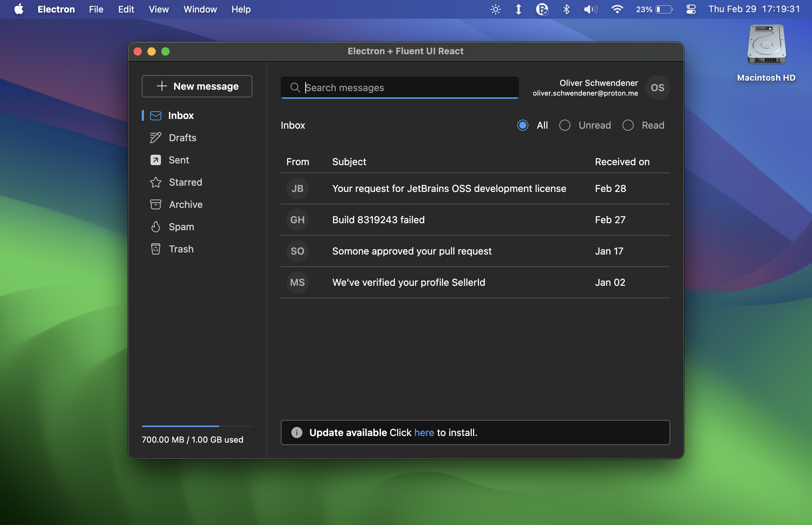The image size is (812, 525).
Task: Open the View menu
Action: pyautogui.click(x=159, y=9)
